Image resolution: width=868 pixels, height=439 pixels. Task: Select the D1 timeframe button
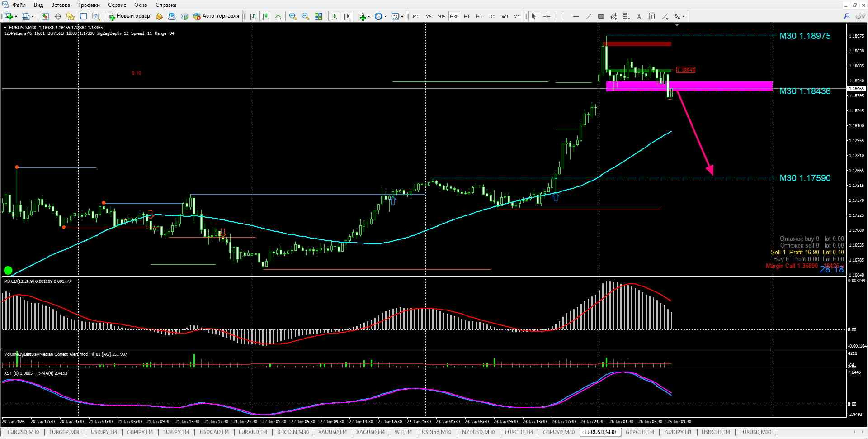click(x=492, y=16)
